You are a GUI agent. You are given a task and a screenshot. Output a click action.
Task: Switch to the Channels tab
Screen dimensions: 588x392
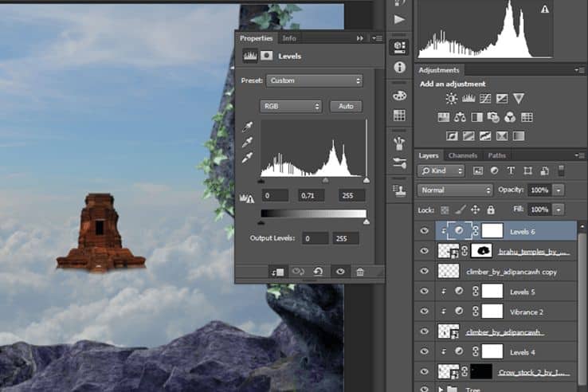(463, 155)
